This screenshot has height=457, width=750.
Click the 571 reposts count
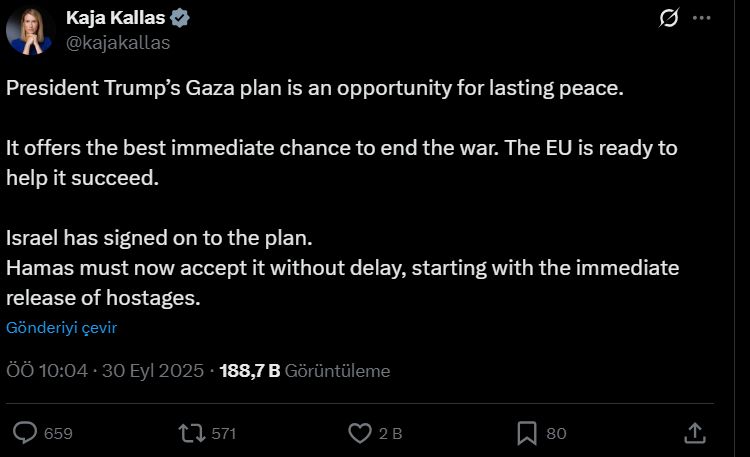click(223, 433)
